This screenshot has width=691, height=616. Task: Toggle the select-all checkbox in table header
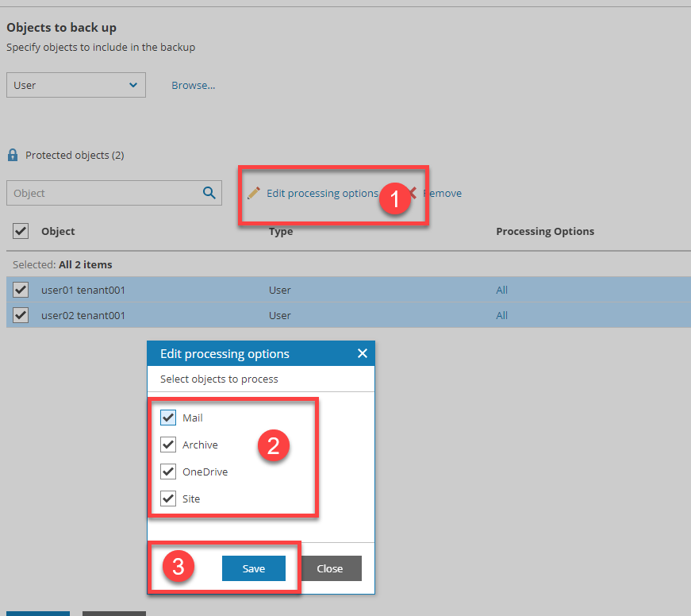tap(21, 231)
